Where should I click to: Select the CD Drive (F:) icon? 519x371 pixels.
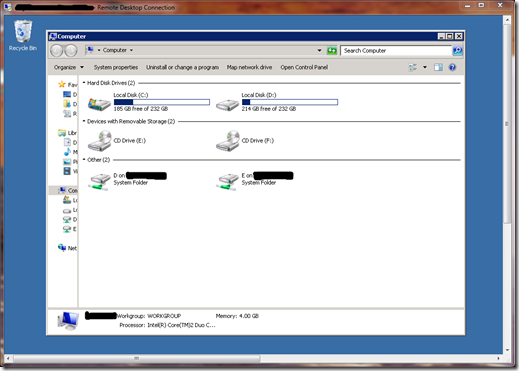228,141
